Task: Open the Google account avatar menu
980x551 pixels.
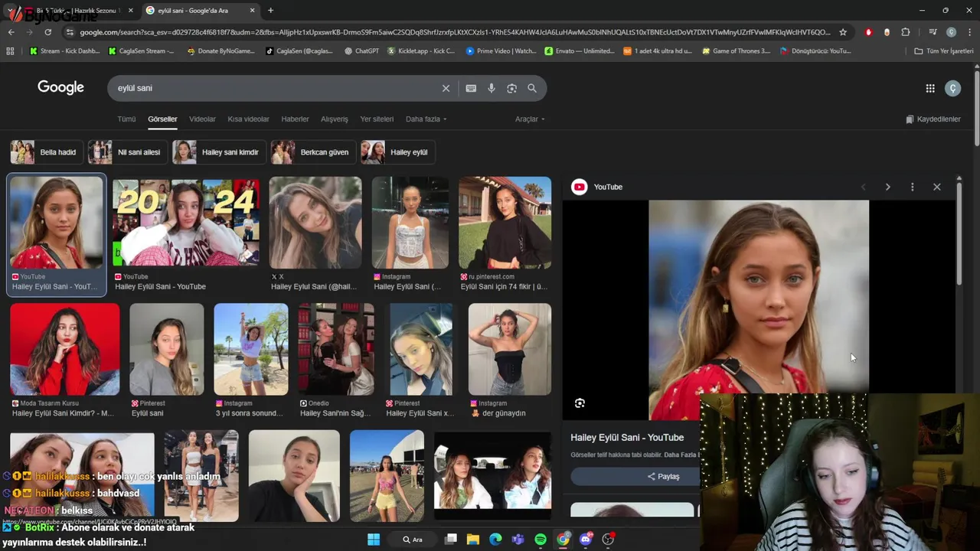Action: pyautogui.click(x=952, y=88)
